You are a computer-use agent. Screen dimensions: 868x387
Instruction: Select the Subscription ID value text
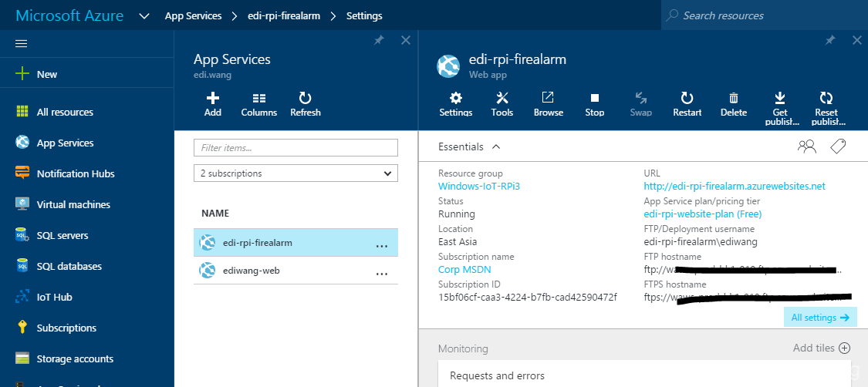(528, 297)
